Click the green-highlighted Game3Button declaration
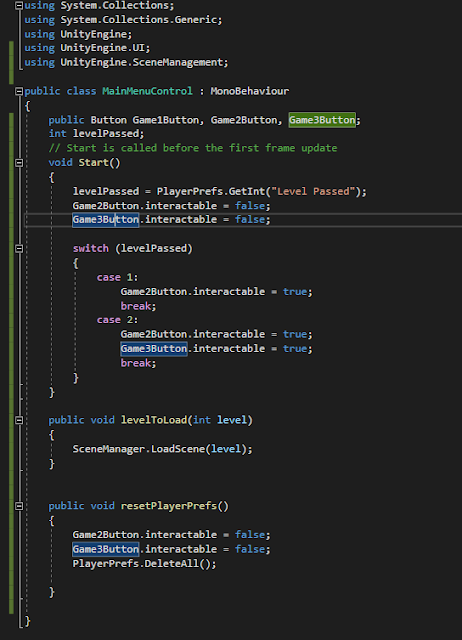The image size is (462, 640). tap(322, 120)
